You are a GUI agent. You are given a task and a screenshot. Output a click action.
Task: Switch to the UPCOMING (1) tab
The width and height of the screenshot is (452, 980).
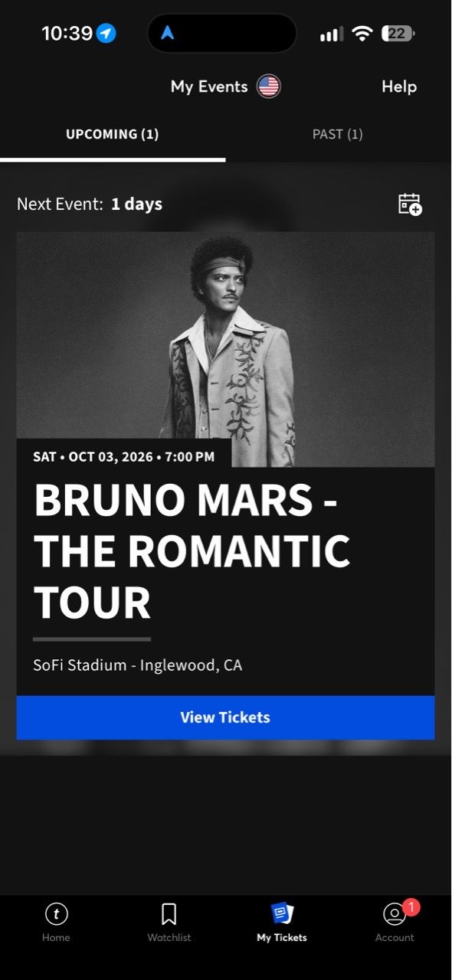pyautogui.click(x=113, y=134)
